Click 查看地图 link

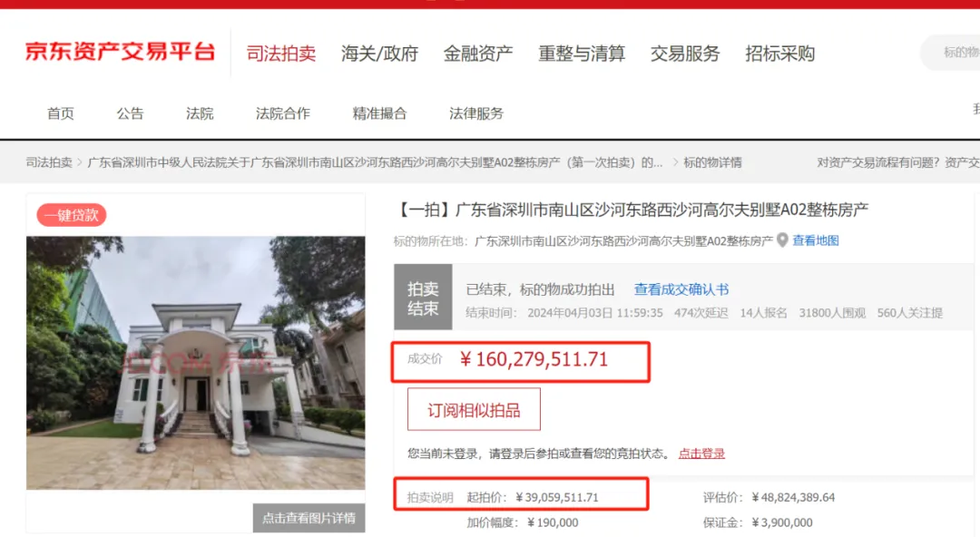(x=816, y=240)
